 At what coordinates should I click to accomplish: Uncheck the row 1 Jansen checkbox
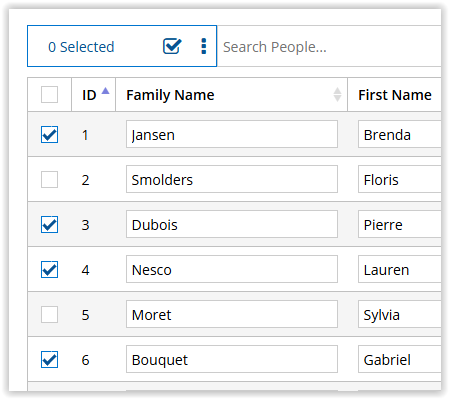click(x=49, y=135)
